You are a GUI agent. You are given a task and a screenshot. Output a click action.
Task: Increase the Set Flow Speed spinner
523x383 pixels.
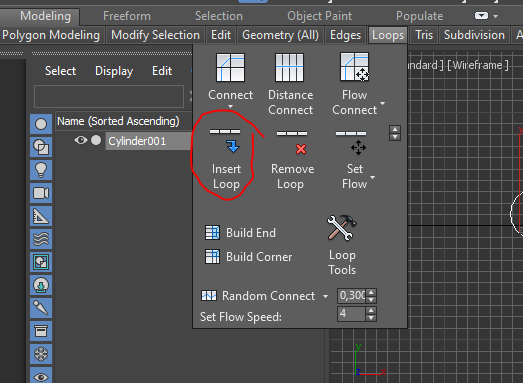[x=371, y=310]
